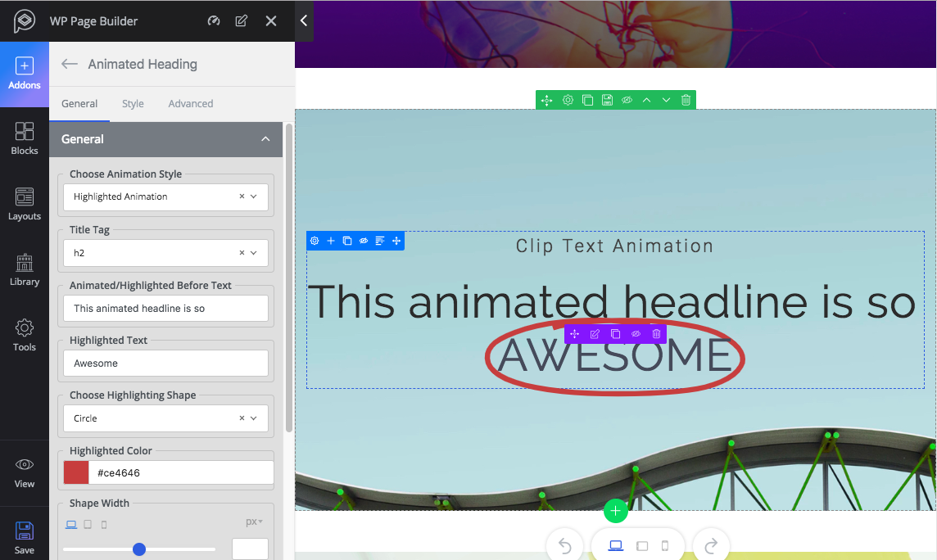This screenshot has height=560, width=937.
Task: Hide addon using purple eye icon
Action: click(636, 333)
